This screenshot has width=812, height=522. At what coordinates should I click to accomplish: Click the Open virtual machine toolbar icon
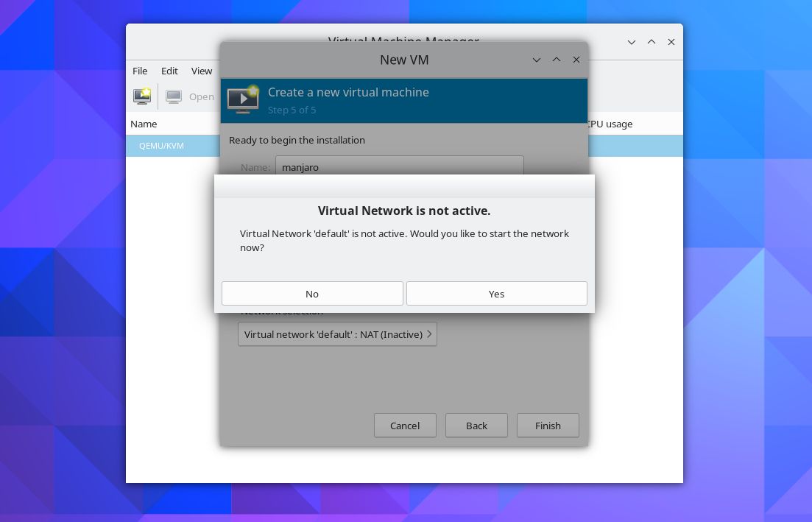pos(174,96)
